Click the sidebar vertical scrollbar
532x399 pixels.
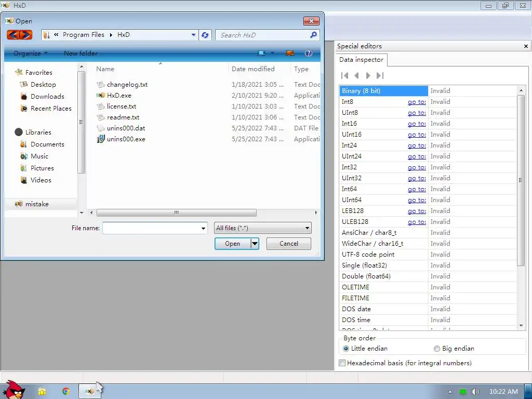point(81,122)
